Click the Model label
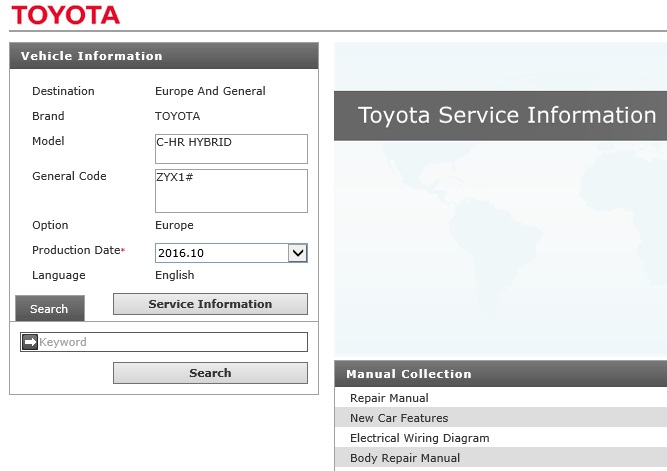Viewport: 667px width, 471px height. 48,141
